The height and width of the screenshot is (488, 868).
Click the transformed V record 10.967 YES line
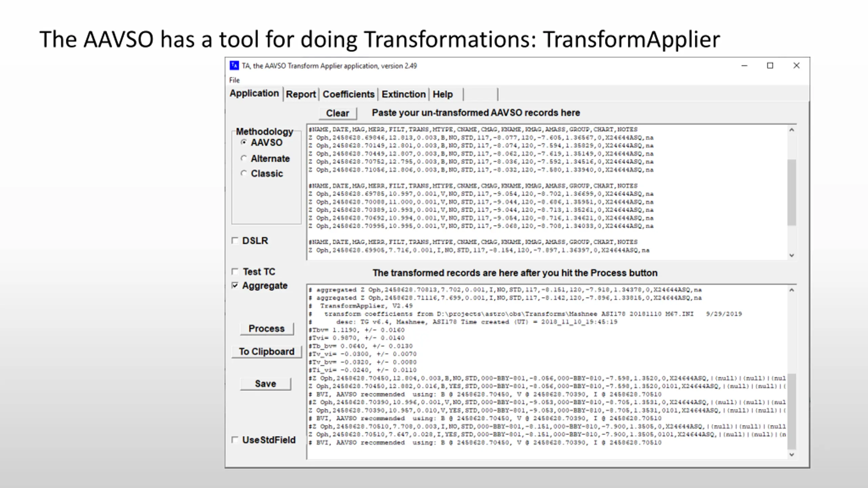(547, 410)
